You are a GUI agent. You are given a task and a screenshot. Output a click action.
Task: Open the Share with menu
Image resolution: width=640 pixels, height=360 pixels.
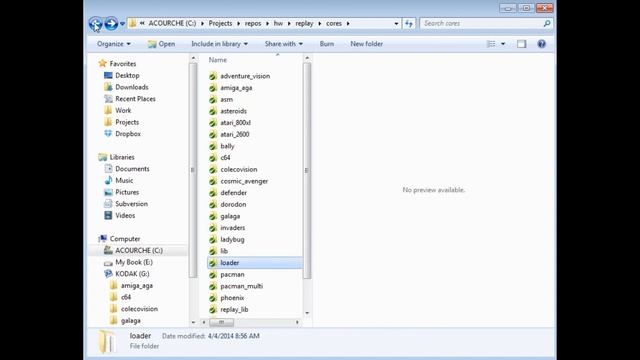pyautogui.click(x=284, y=44)
